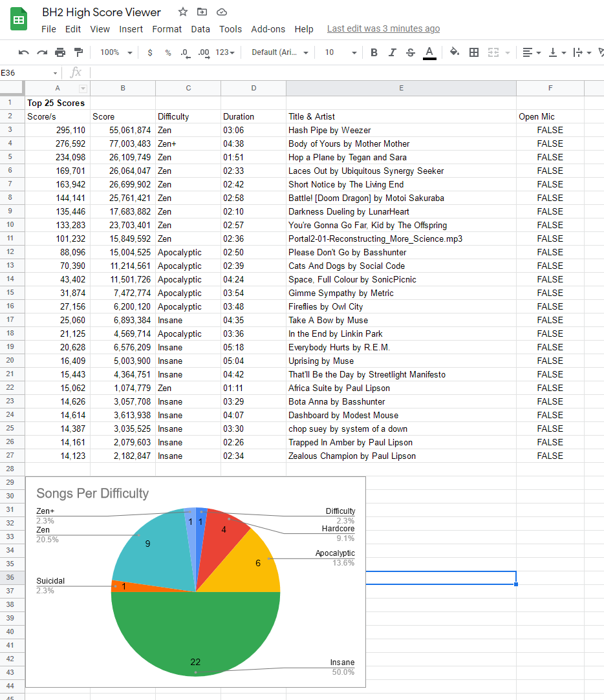
Task: Select the 'Open Mic' header cell
Action: pyautogui.click(x=550, y=116)
